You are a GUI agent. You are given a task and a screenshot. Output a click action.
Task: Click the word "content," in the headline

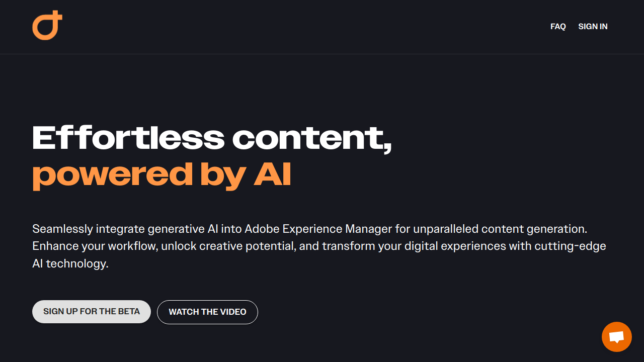click(312, 139)
